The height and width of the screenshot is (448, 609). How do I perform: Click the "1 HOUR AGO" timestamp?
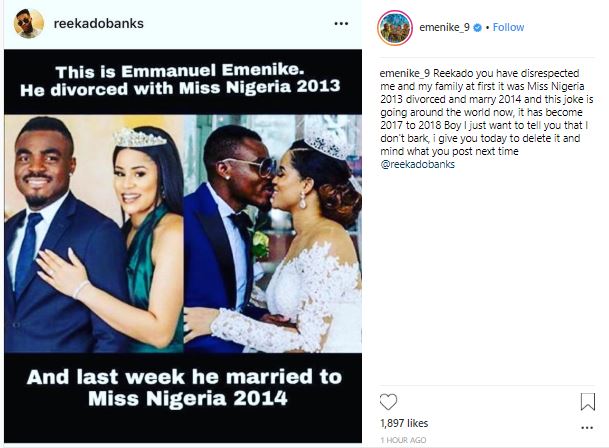click(x=403, y=441)
